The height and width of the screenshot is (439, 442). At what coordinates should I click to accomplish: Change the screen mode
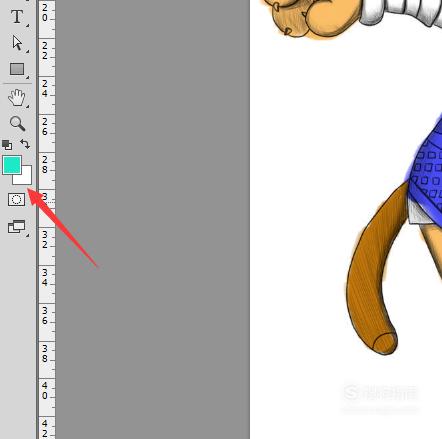tap(16, 227)
